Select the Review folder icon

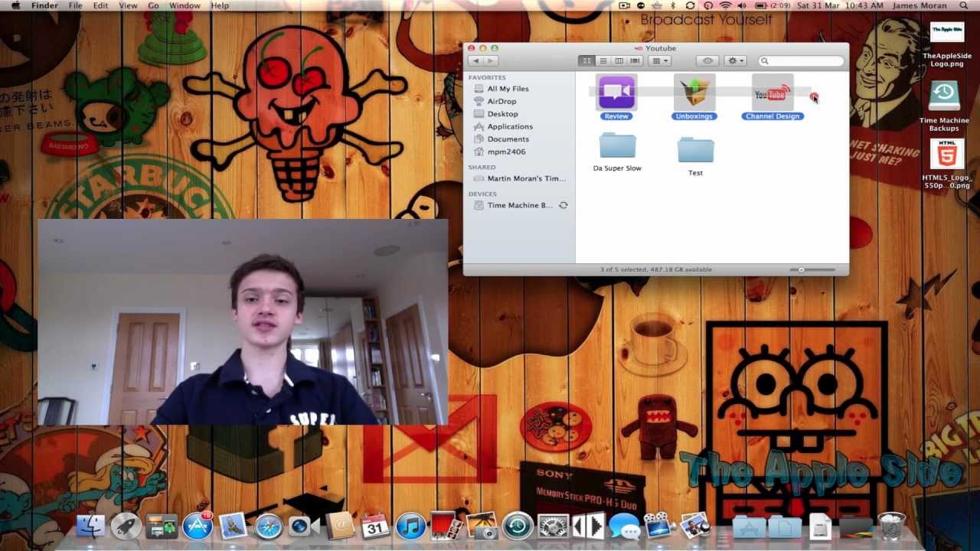click(x=616, y=93)
